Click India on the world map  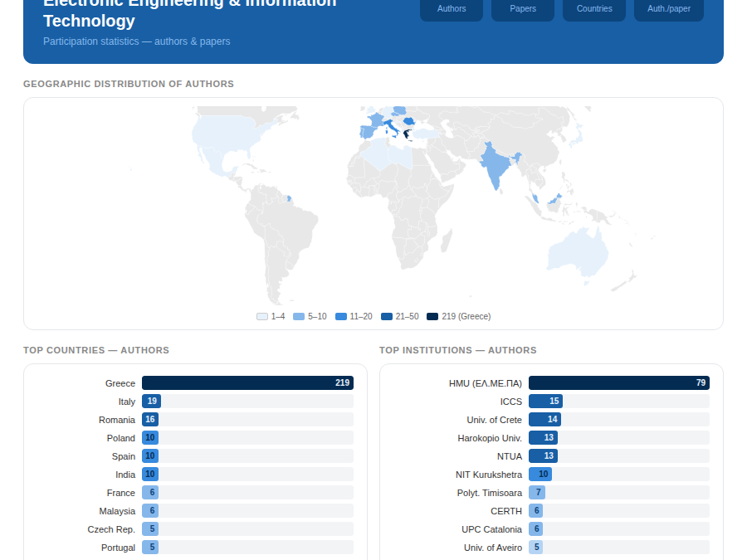point(496,164)
